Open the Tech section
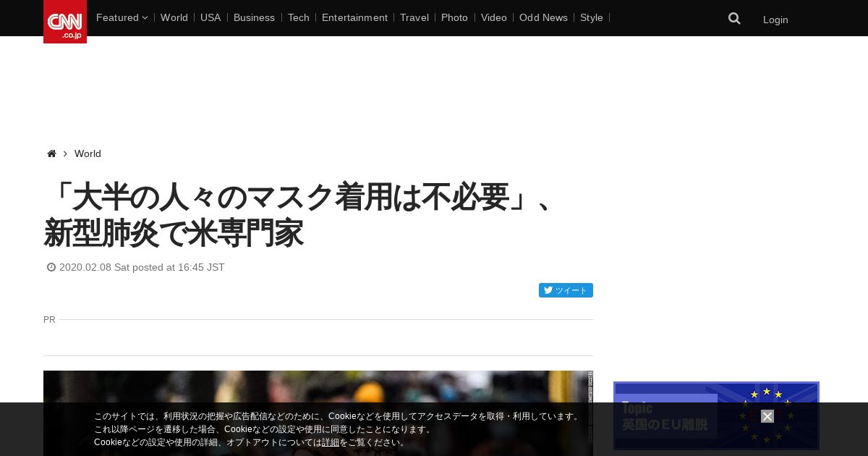Viewport: 868px width, 456px height. 299,17
